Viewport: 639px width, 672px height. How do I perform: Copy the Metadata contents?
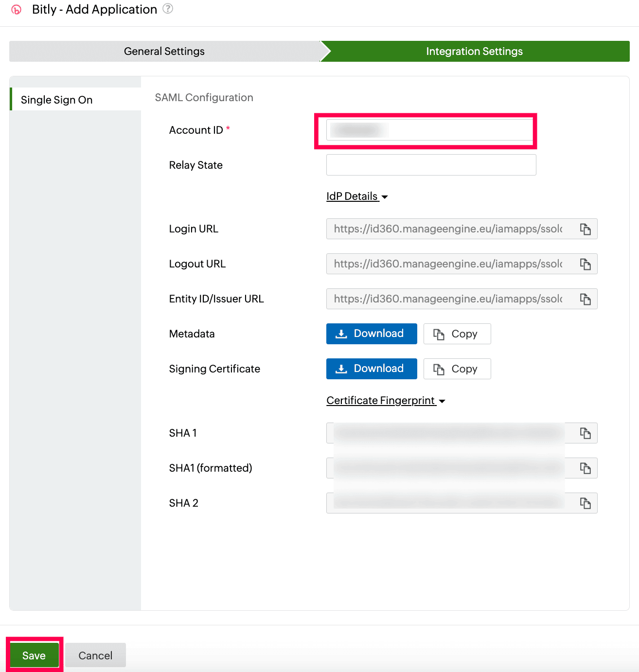pos(457,334)
